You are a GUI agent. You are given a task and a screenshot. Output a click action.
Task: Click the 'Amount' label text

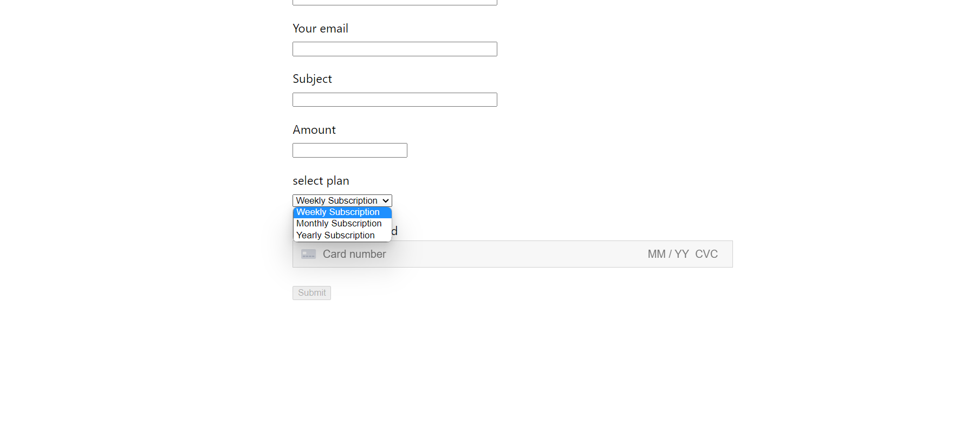[314, 130]
